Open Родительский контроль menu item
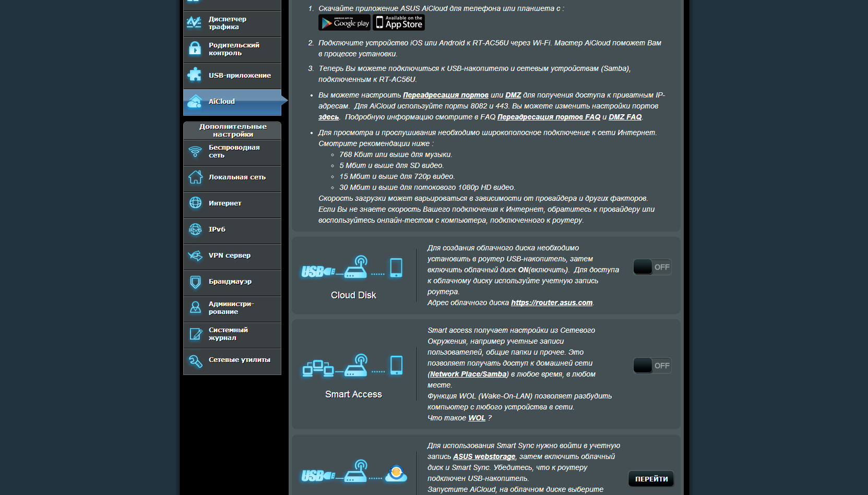868x495 pixels. (232, 50)
